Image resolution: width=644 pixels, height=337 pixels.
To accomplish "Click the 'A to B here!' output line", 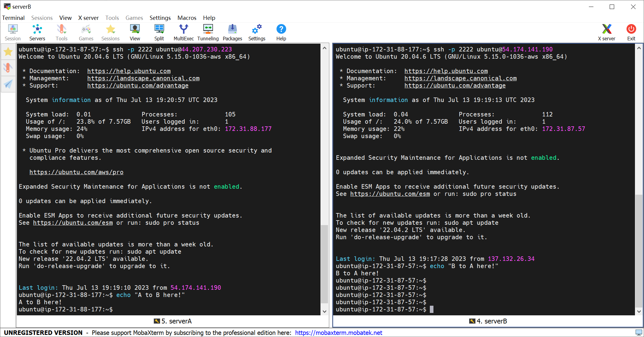I will pyautogui.click(x=40, y=302).
